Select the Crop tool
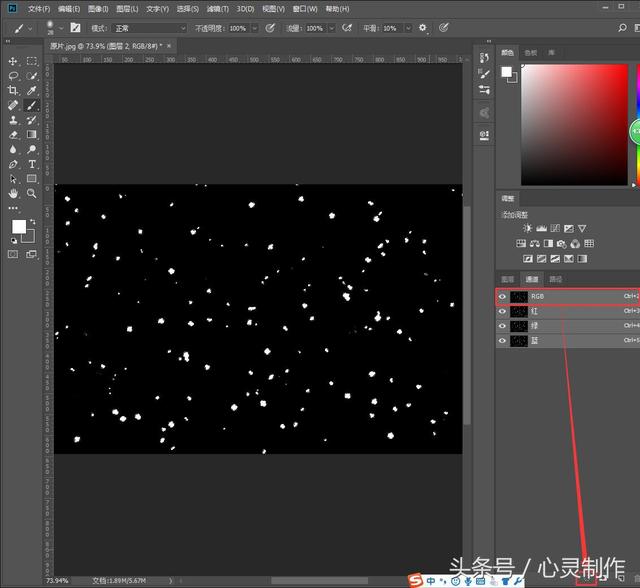This screenshot has width=640, height=588. coord(13,90)
